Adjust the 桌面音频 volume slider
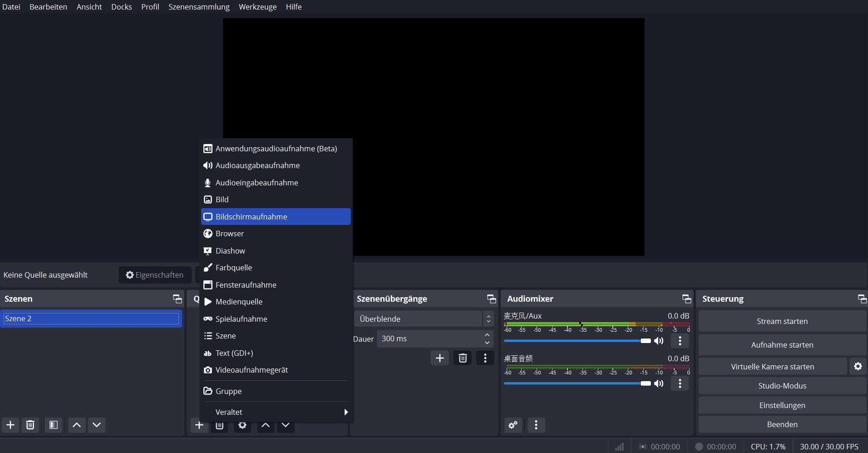The image size is (868, 453). tap(577, 383)
